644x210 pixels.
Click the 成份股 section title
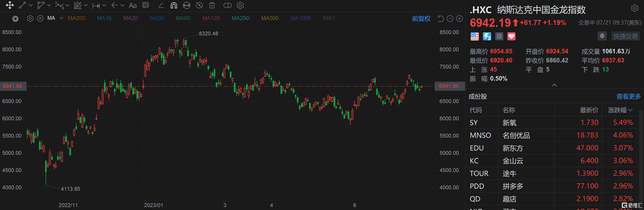[477, 96]
